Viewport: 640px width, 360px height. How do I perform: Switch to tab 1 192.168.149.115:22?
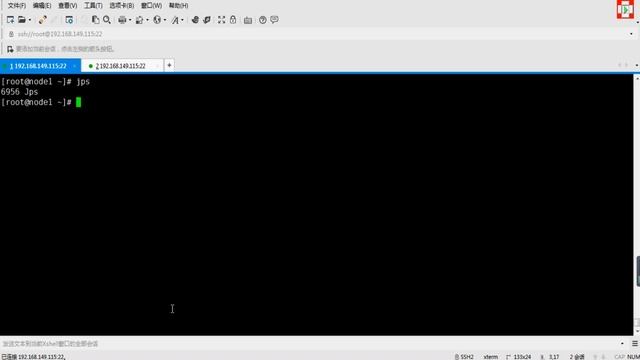[x=38, y=66]
